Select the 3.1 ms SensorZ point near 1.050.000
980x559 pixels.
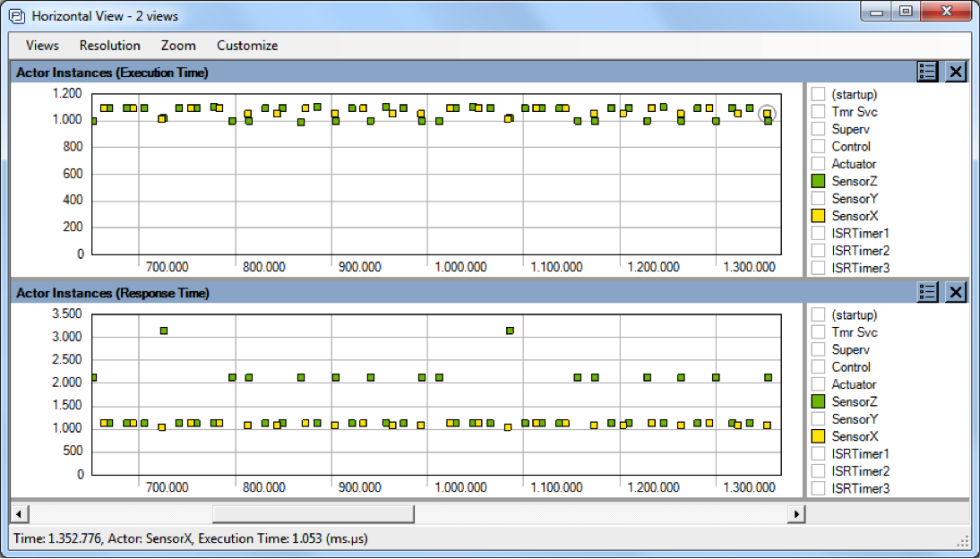tap(510, 331)
